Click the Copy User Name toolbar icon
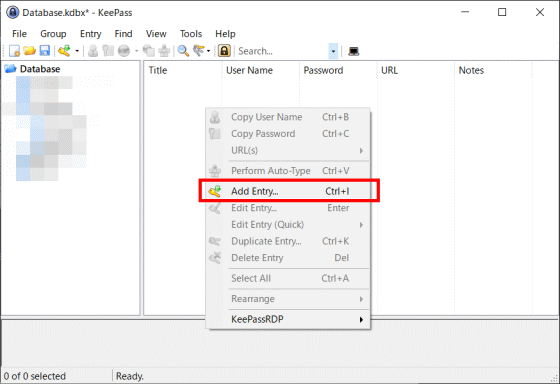Viewport: 560px width, 384px height. (93, 51)
